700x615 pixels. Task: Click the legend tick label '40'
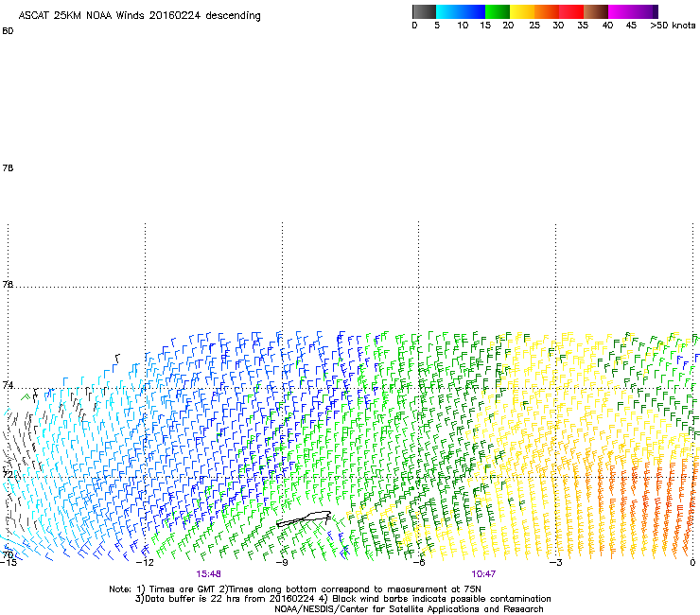[607, 26]
